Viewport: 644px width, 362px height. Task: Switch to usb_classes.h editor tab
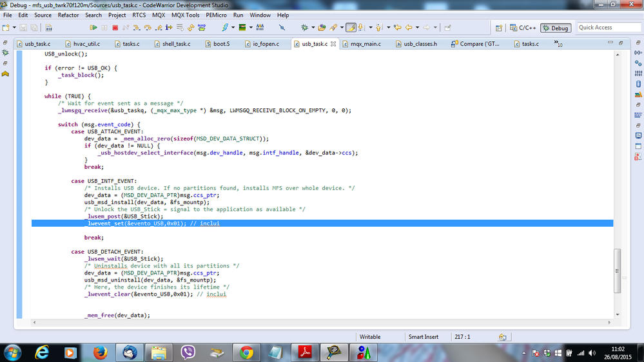coord(416,44)
